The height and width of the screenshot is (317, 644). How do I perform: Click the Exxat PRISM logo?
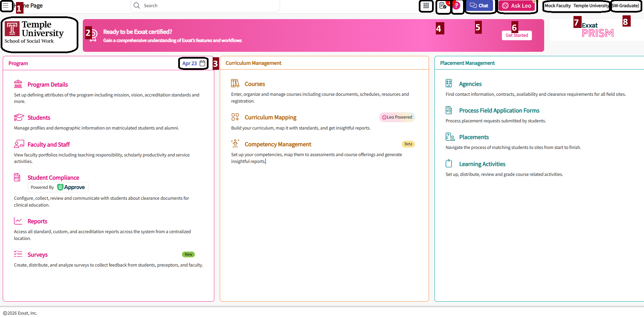pyautogui.click(x=597, y=30)
